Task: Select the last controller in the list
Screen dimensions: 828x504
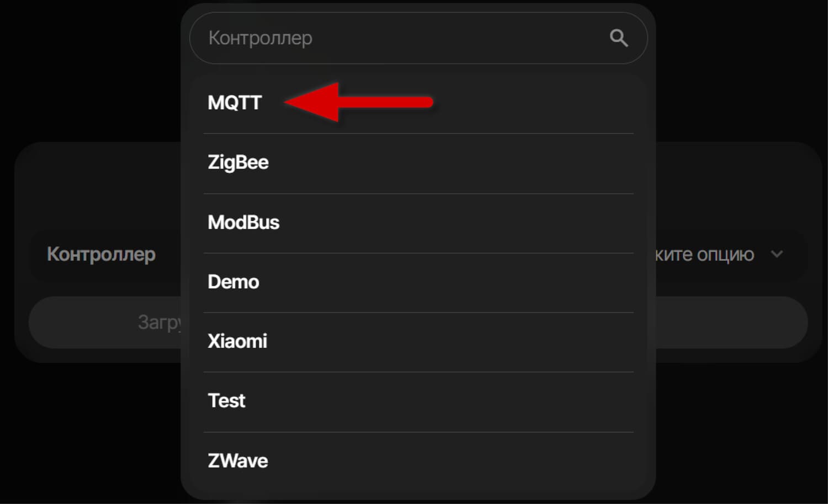Action: (238, 460)
